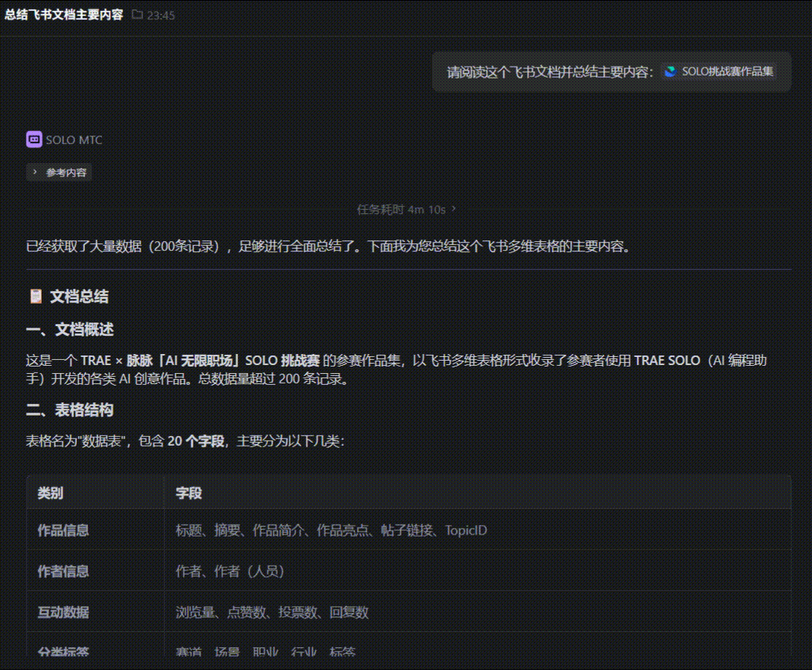The height and width of the screenshot is (670, 812).
Task: Click bold text 脉脉「AI 无限职场」SOLO 挑战赛
Action: tap(224, 361)
